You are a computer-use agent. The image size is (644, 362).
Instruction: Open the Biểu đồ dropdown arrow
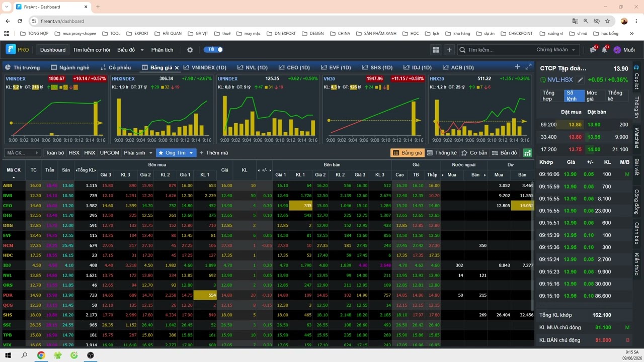142,50
